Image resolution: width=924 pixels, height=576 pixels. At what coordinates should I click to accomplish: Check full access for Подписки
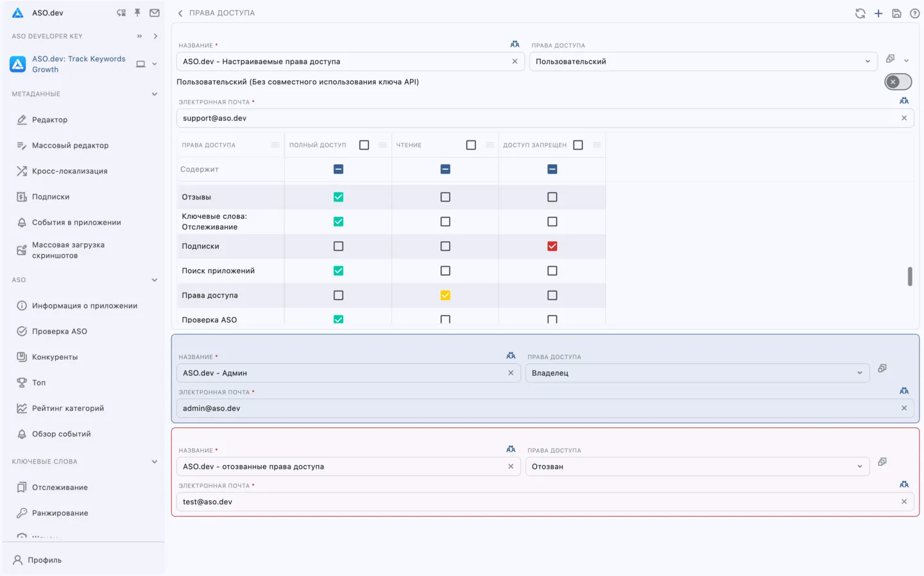[x=338, y=246]
